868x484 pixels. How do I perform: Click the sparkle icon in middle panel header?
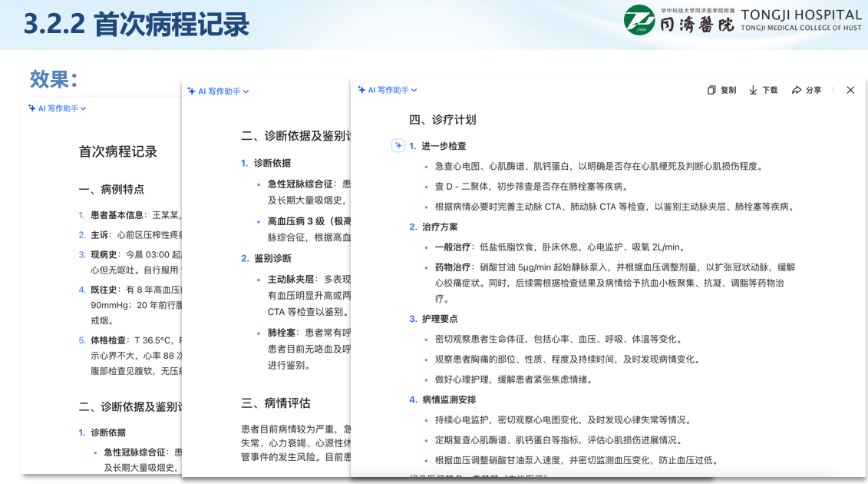192,91
